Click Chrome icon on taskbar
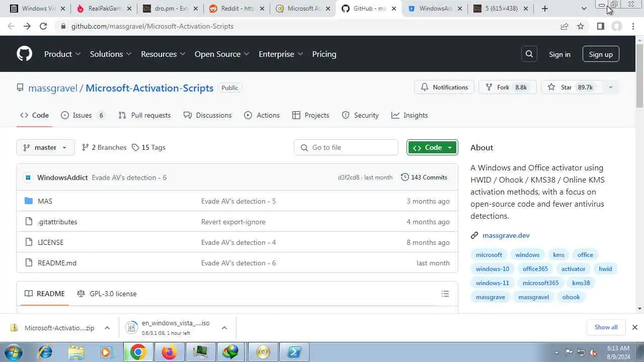Image resolution: width=644 pixels, height=362 pixels. (138, 352)
